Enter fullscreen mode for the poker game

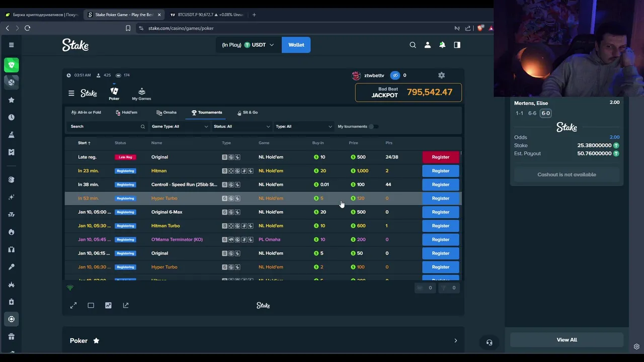tap(73, 305)
